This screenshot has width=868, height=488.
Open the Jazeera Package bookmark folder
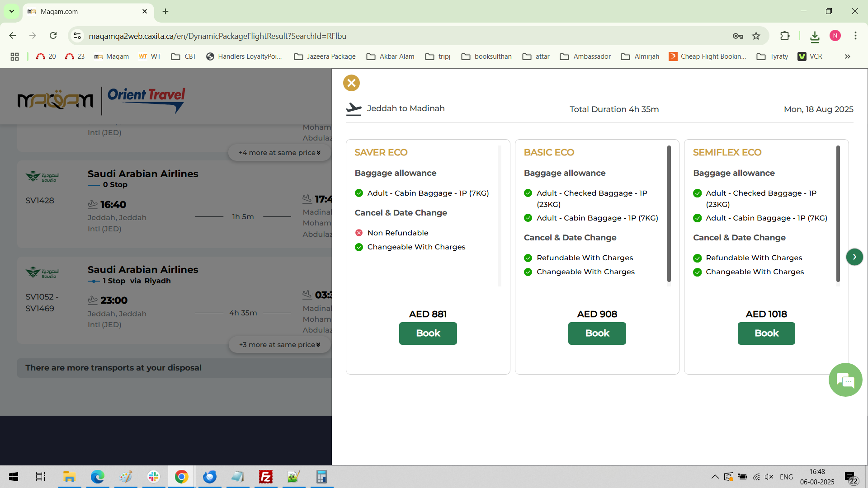click(x=325, y=56)
